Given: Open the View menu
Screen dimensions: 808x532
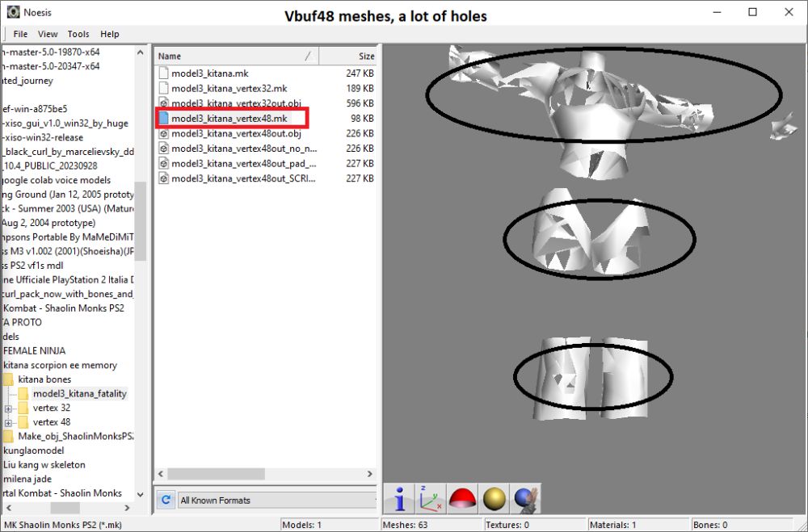Looking at the screenshot, I should 48,34.
